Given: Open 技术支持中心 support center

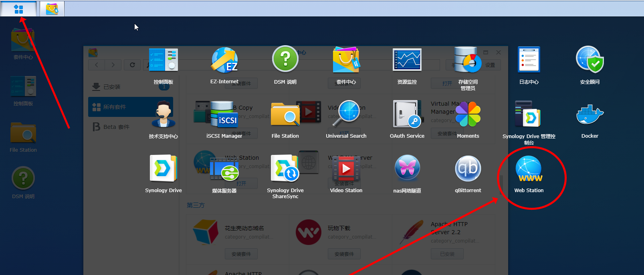Looking at the screenshot, I should [x=163, y=115].
